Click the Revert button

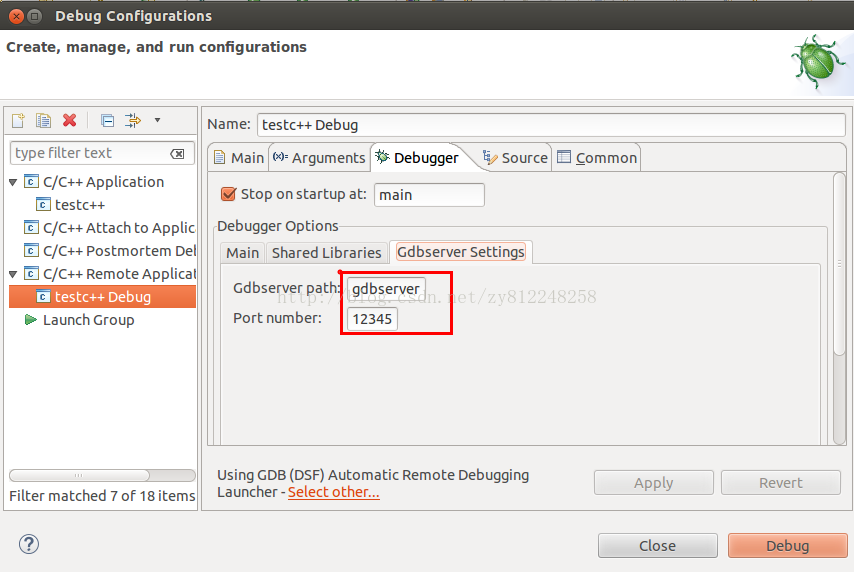pos(781,483)
